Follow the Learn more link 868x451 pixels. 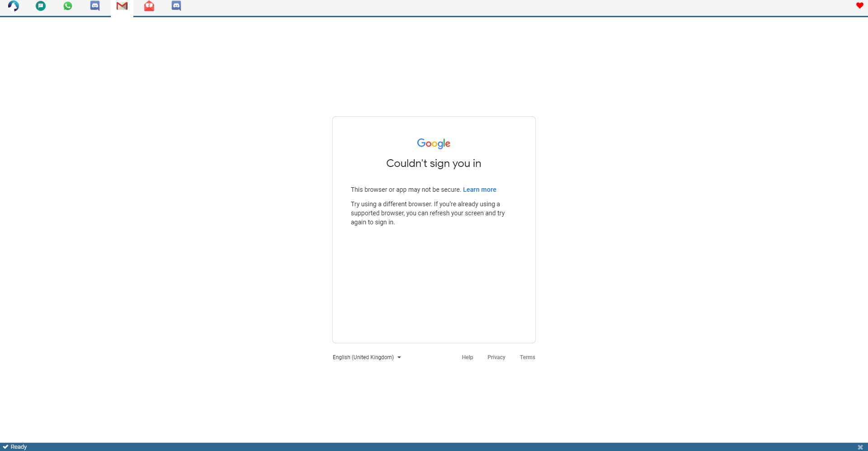(x=480, y=190)
